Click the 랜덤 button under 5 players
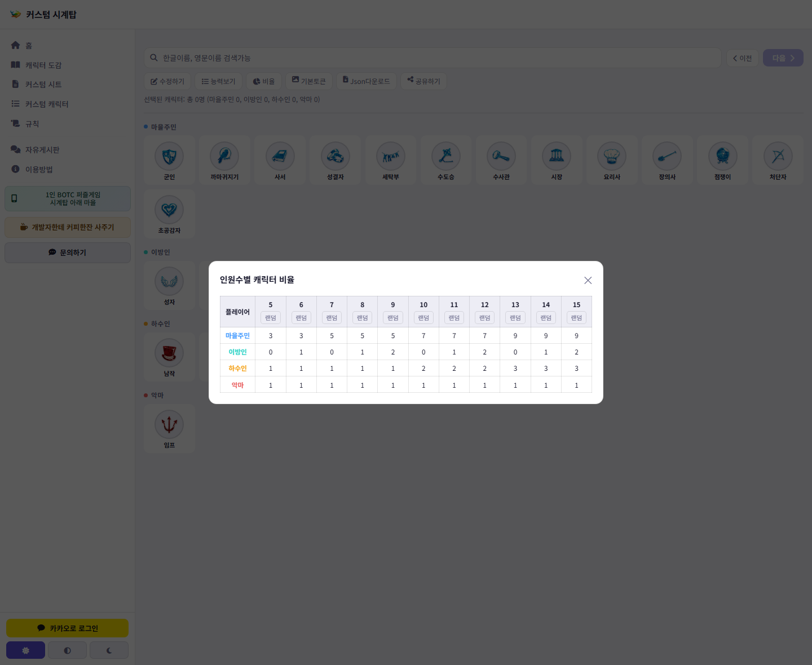The image size is (812, 665). pyautogui.click(x=271, y=318)
